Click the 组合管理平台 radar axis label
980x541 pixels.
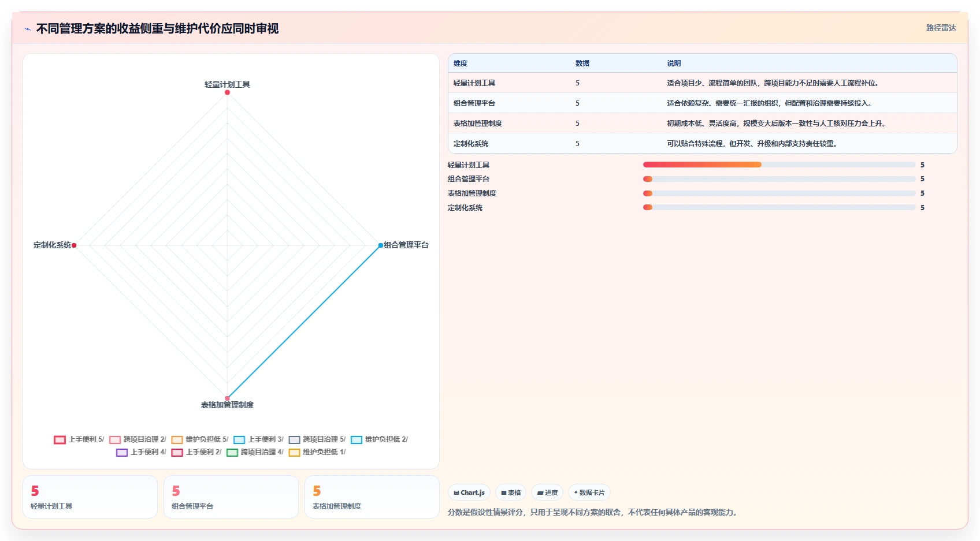point(406,245)
